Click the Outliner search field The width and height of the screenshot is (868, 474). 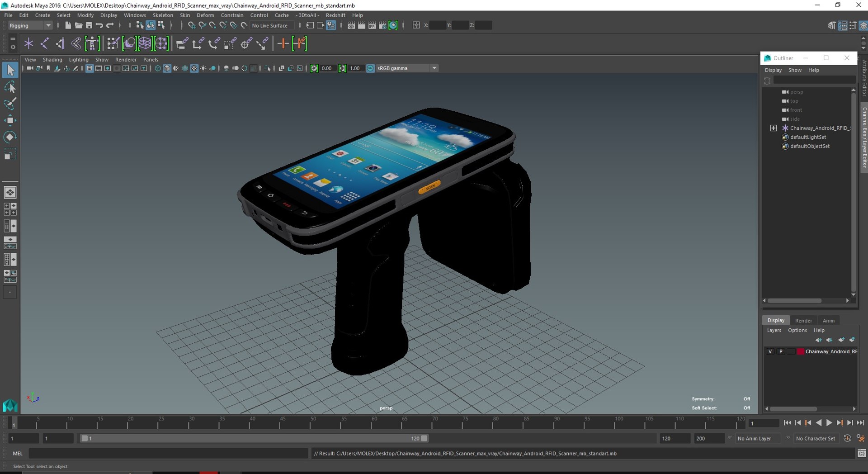(x=814, y=80)
